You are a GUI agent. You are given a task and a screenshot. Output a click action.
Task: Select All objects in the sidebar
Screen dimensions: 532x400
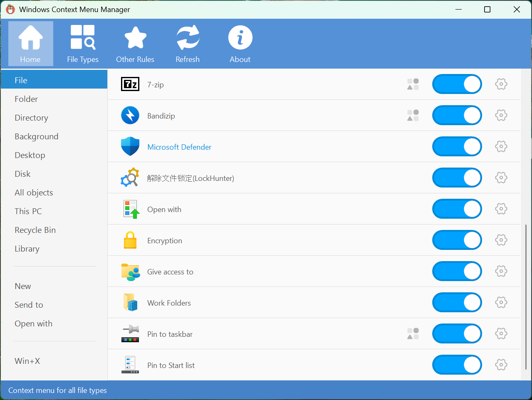pos(54,193)
